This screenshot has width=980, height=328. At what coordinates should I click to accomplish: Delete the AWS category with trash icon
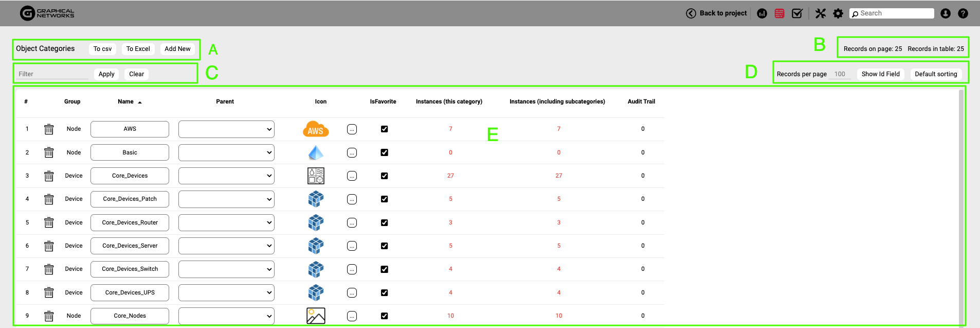pyautogui.click(x=49, y=129)
